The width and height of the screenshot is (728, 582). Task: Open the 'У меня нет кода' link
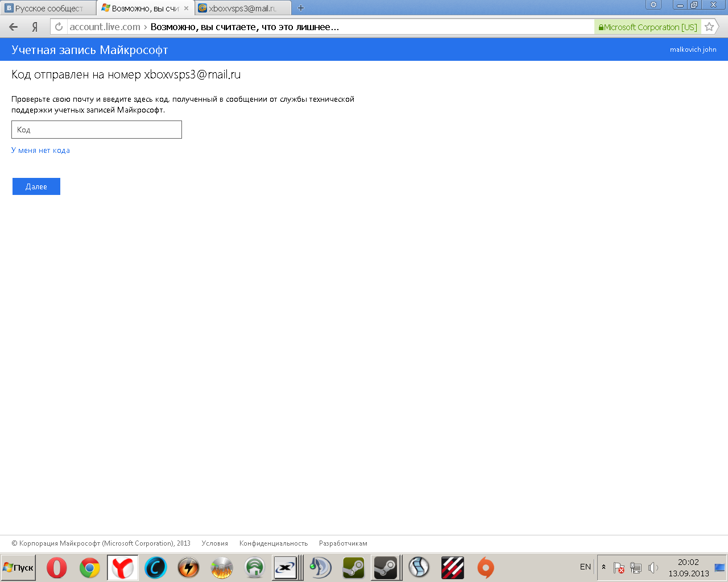click(40, 151)
